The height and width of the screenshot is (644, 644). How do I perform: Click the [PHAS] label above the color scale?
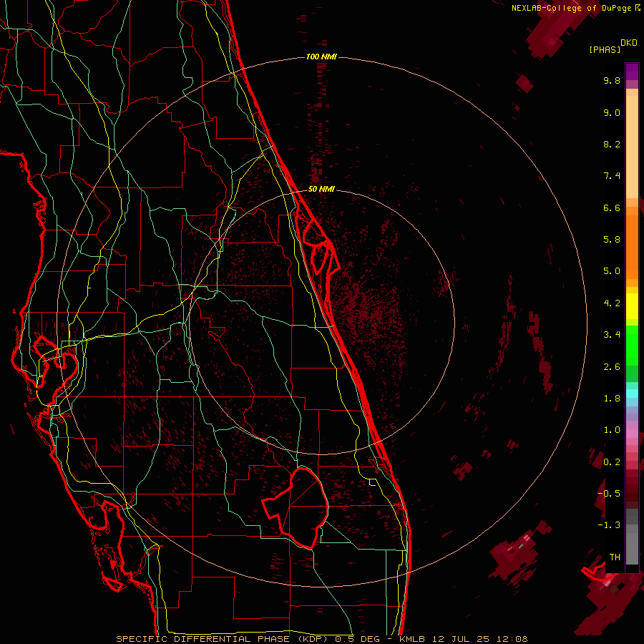605,49
